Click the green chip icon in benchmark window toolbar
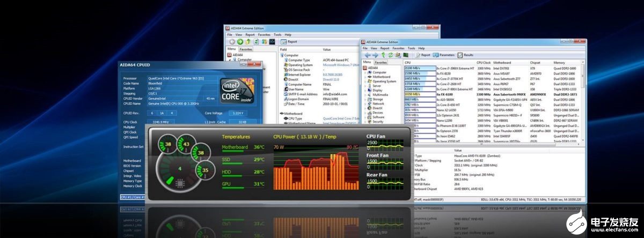The image size is (644, 238). (x=406, y=55)
